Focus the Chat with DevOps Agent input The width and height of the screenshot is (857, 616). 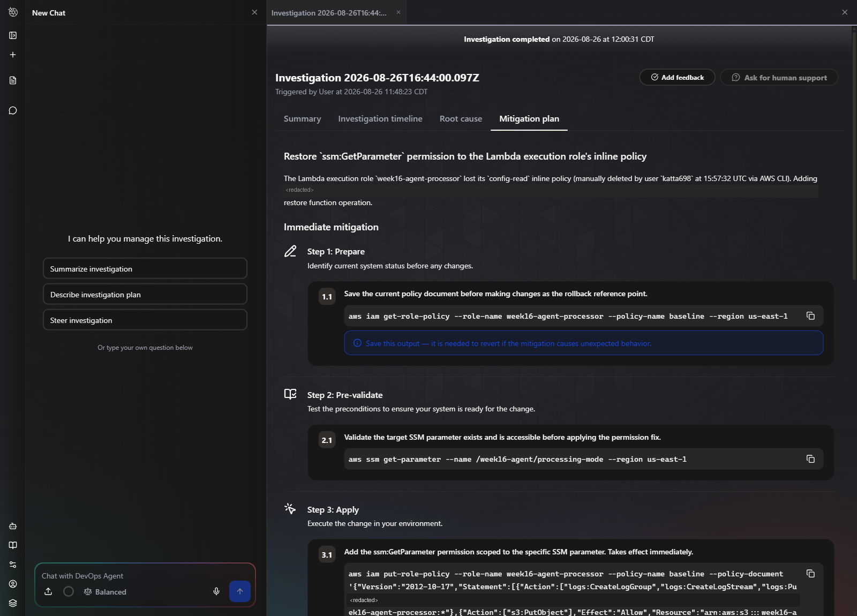[145, 576]
